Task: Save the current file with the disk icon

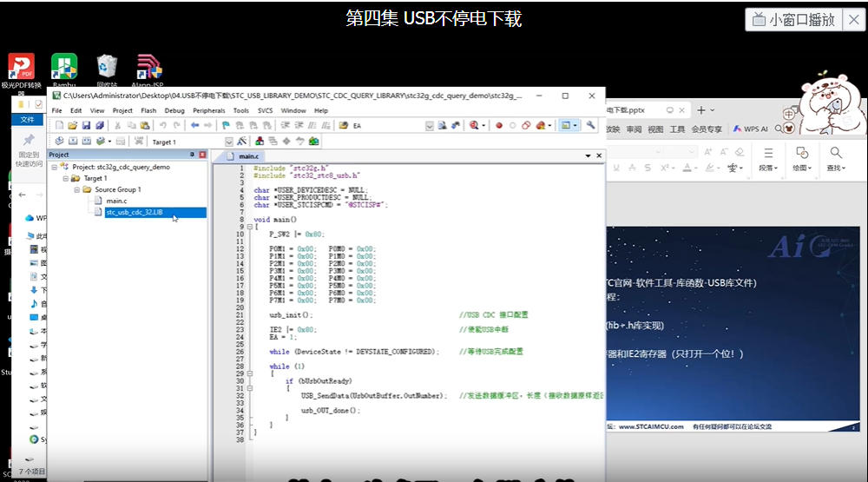Action: 86,126
